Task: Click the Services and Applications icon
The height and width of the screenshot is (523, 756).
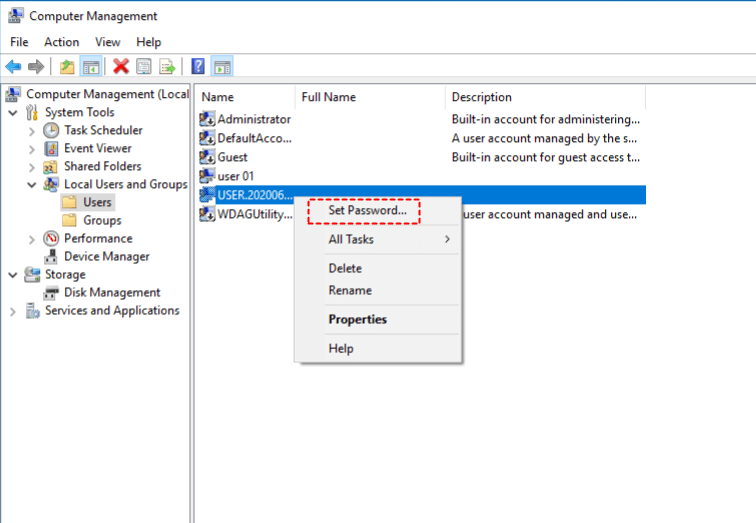Action: [x=32, y=310]
